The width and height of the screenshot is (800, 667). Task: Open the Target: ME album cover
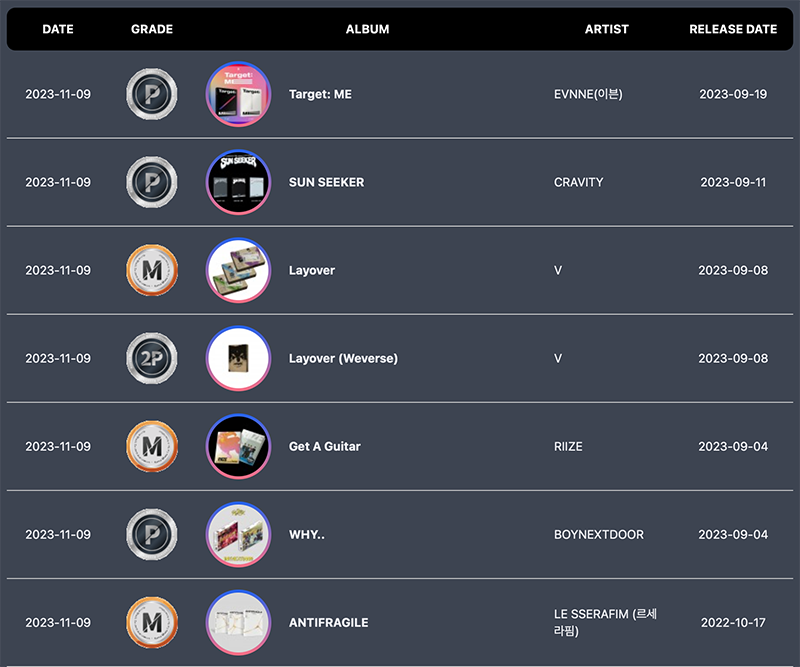pos(238,94)
